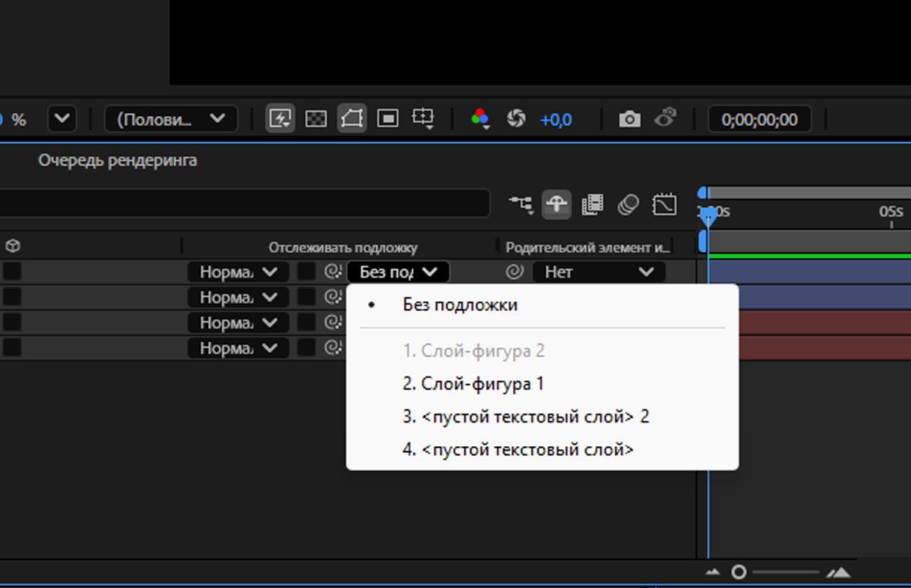Toggle second layer's preserve transparency box
Screen dimensions: 911x588
[306, 297]
